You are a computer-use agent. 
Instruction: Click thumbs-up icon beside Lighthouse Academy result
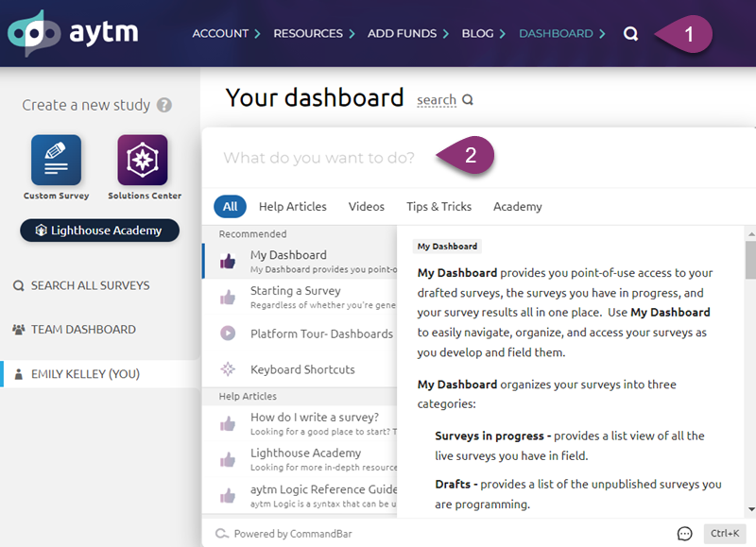[x=228, y=459]
